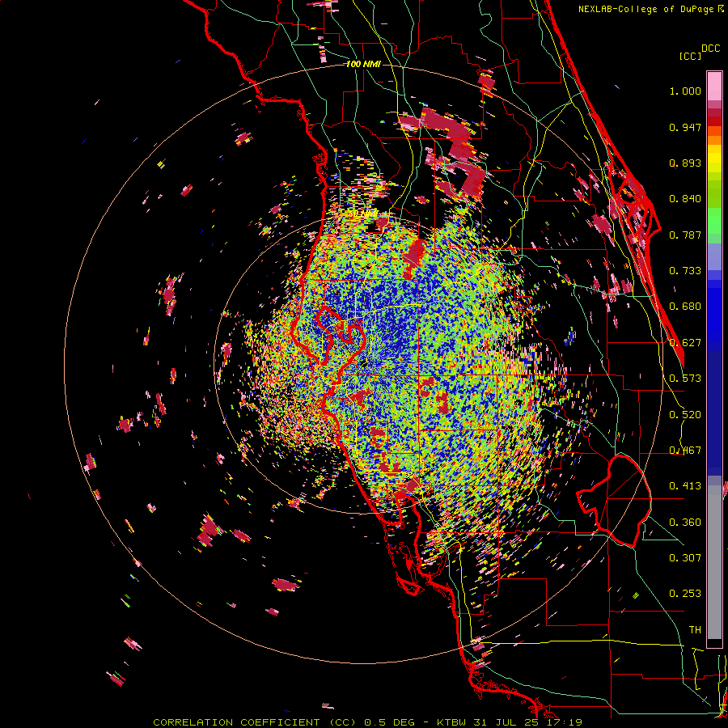Click the KTBW radar site identifier in the caption
This screenshot has height=728, width=728.
pos(453,722)
